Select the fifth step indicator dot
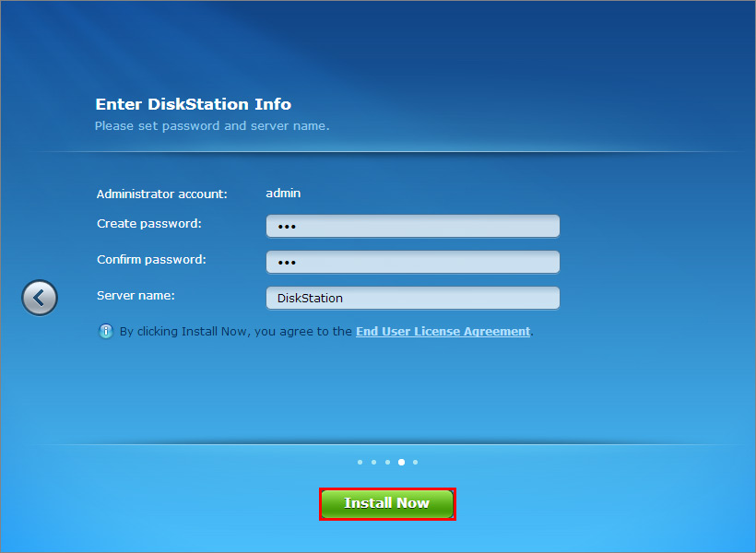756x553 pixels. (x=415, y=463)
